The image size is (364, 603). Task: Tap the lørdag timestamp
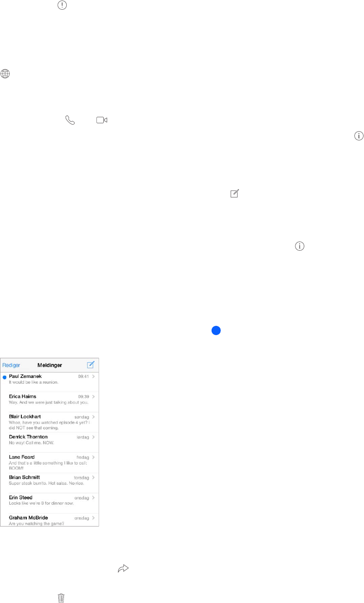click(83, 437)
